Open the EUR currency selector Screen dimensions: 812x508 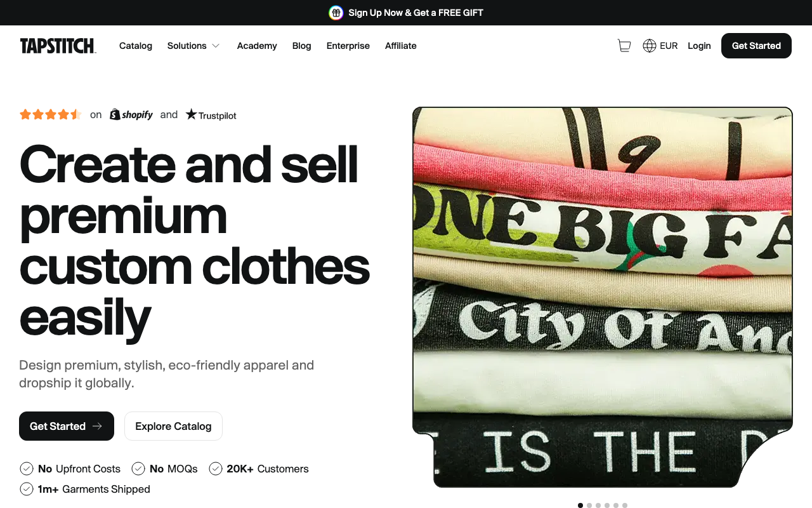click(x=669, y=46)
